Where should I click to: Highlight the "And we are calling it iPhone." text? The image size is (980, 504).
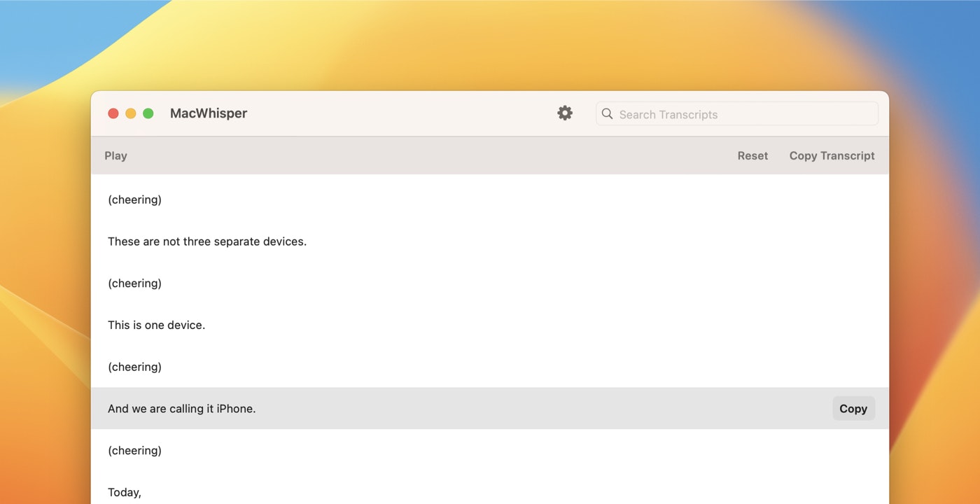click(182, 409)
